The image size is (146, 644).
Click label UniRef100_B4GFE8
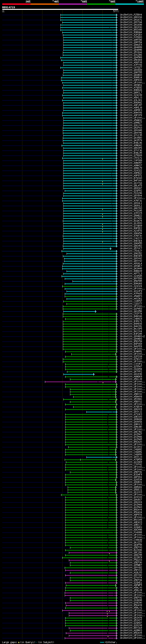pos(131,347)
